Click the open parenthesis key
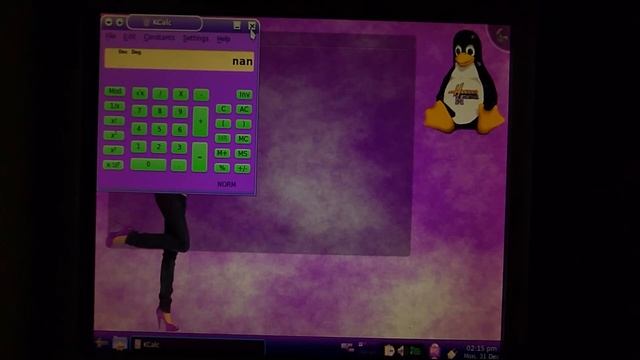640x360 pixels. (x=223, y=124)
